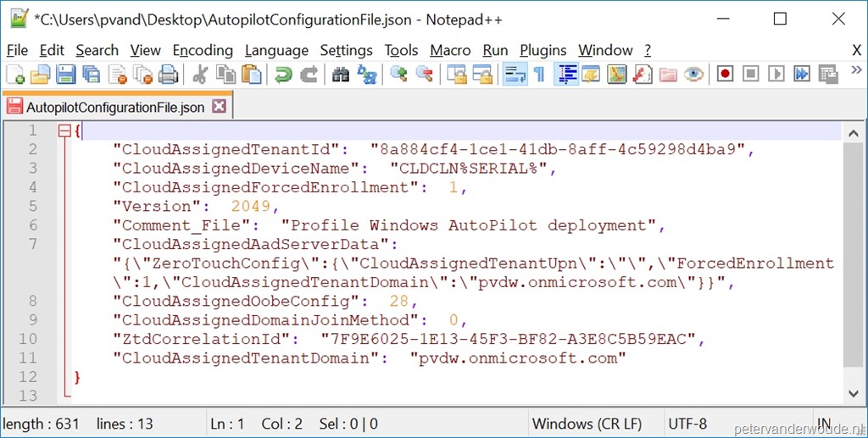
Task: Expand the toolbar overflow chevron
Action: point(856,70)
